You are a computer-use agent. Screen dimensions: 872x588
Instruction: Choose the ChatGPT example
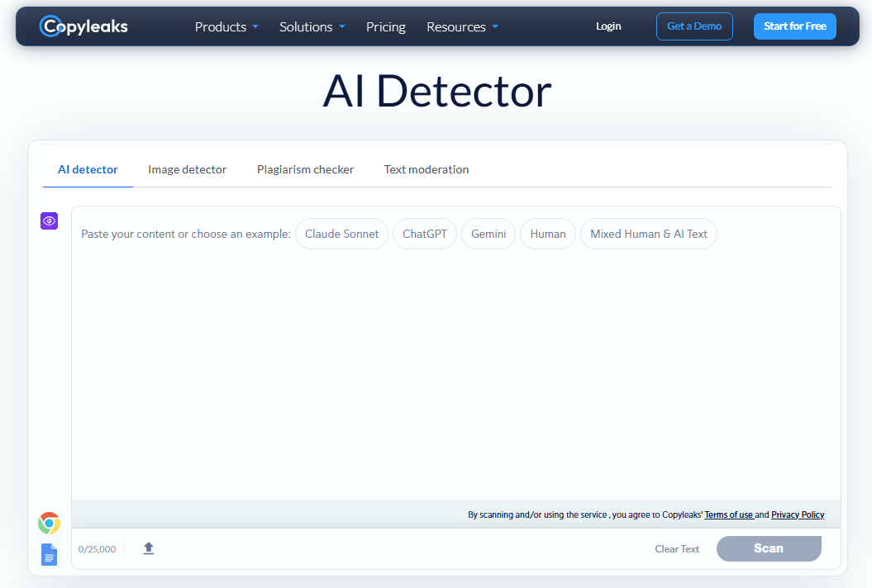[x=425, y=234]
